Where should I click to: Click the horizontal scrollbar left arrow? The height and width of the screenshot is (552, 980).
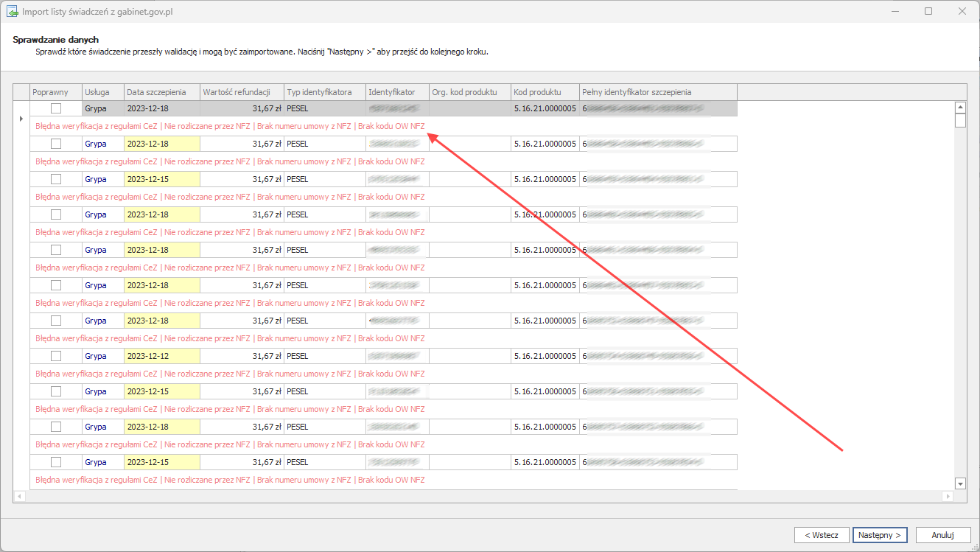point(19,497)
